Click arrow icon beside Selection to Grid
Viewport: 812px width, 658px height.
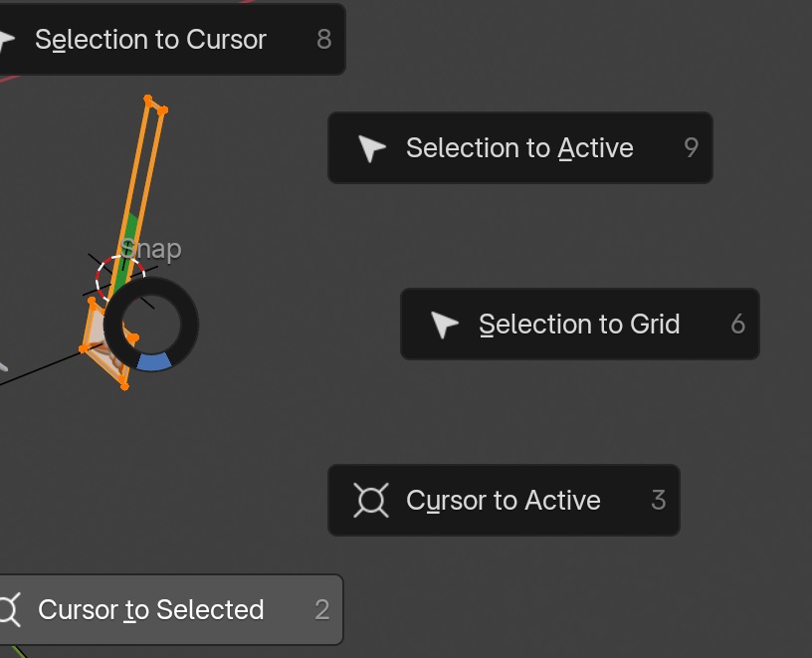(x=445, y=325)
